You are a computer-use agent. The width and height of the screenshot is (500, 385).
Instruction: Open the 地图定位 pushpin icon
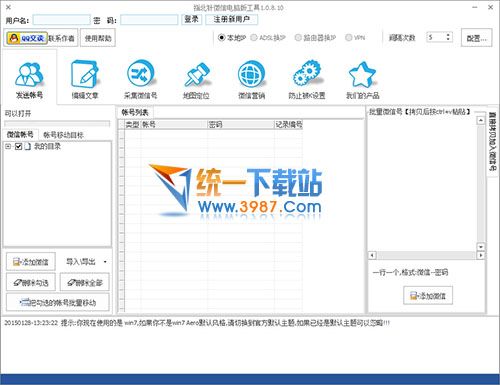point(196,74)
